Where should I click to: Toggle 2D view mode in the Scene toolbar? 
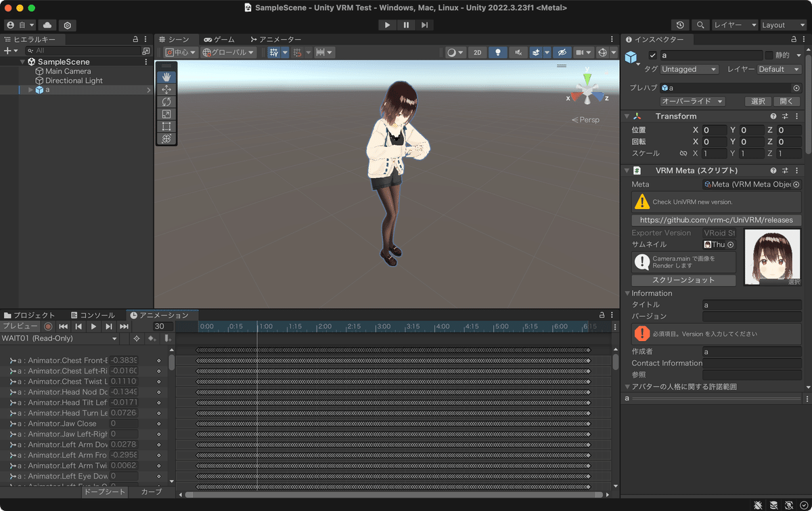tap(477, 52)
